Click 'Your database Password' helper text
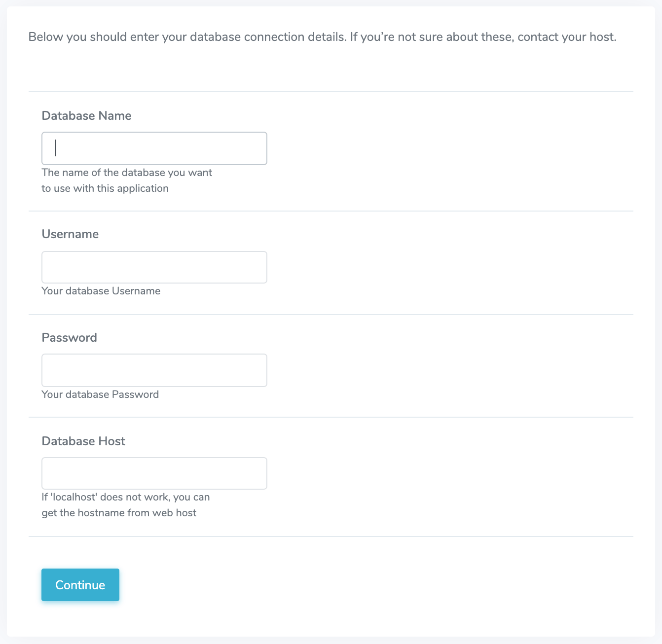 tap(100, 394)
